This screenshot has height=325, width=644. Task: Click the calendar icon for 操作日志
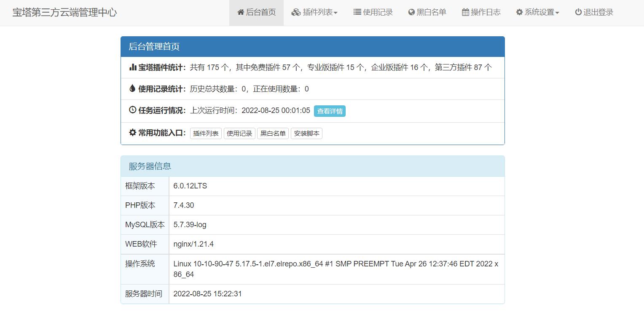tap(465, 12)
